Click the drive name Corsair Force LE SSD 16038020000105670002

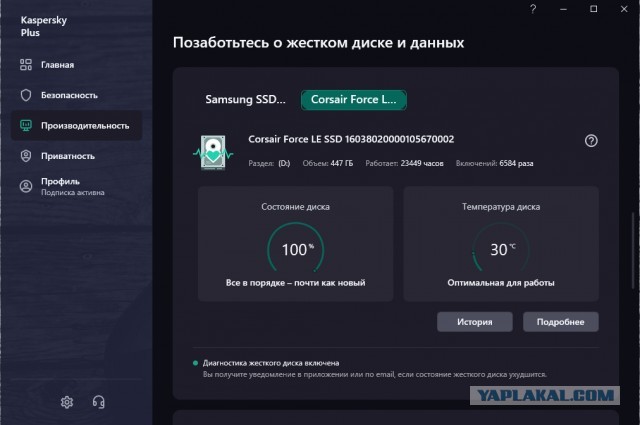pyautogui.click(x=351, y=139)
